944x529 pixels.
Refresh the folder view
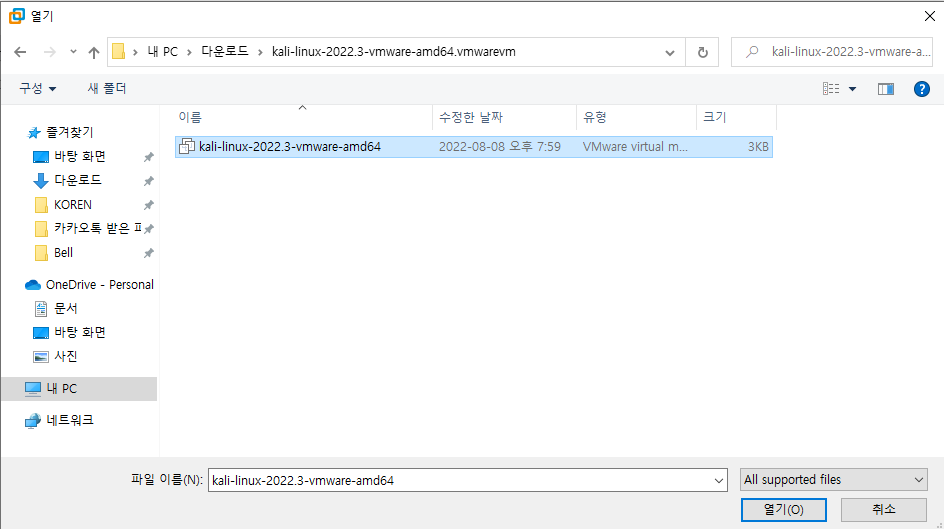[x=702, y=52]
